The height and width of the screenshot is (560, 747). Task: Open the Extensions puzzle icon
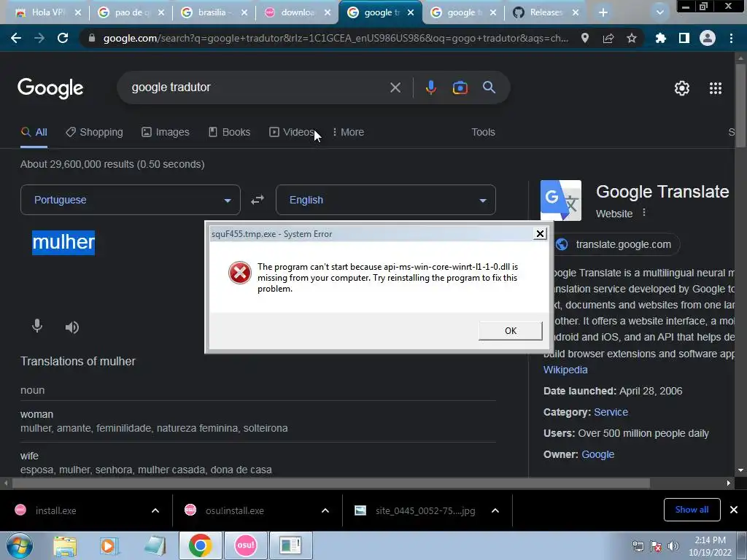pos(661,38)
